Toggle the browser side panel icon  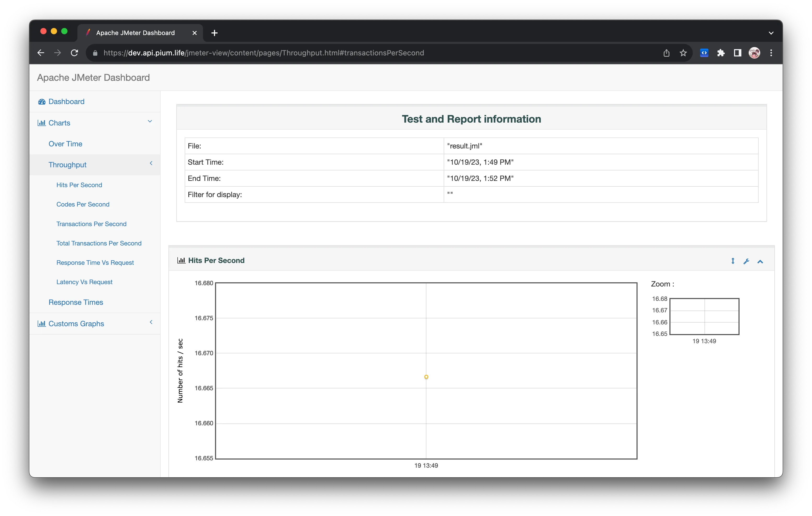737,53
